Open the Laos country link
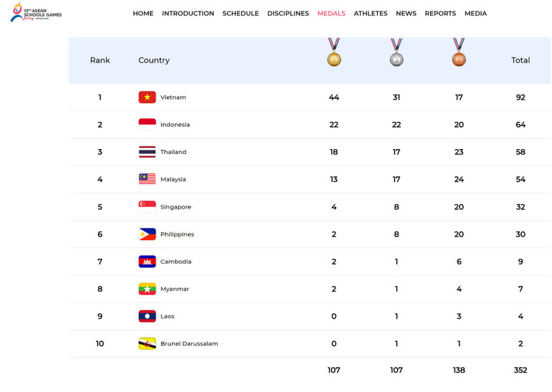 [x=167, y=316]
